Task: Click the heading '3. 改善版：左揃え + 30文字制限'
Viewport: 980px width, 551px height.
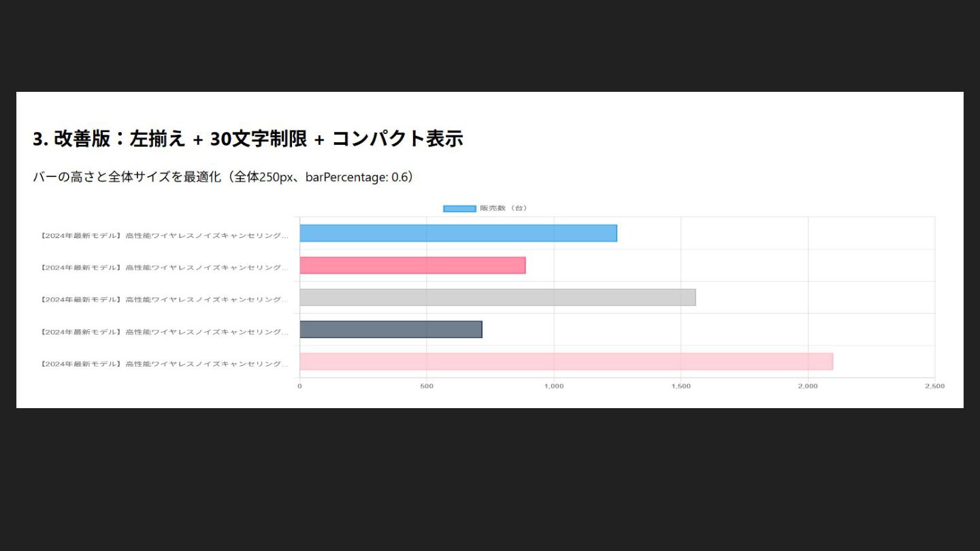Action: 248,139
